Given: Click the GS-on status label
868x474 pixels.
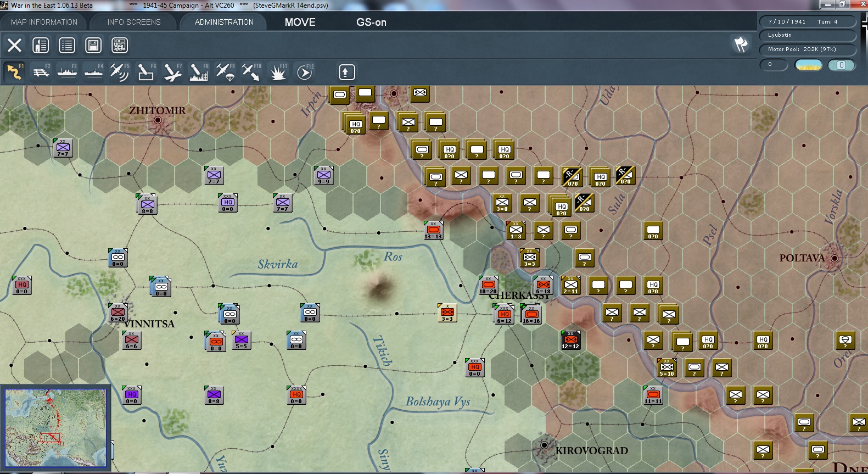Looking at the screenshot, I should click(371, 22).
